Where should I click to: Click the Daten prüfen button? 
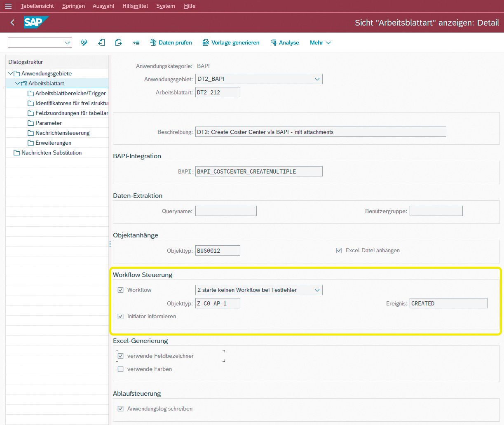[171, 42]
